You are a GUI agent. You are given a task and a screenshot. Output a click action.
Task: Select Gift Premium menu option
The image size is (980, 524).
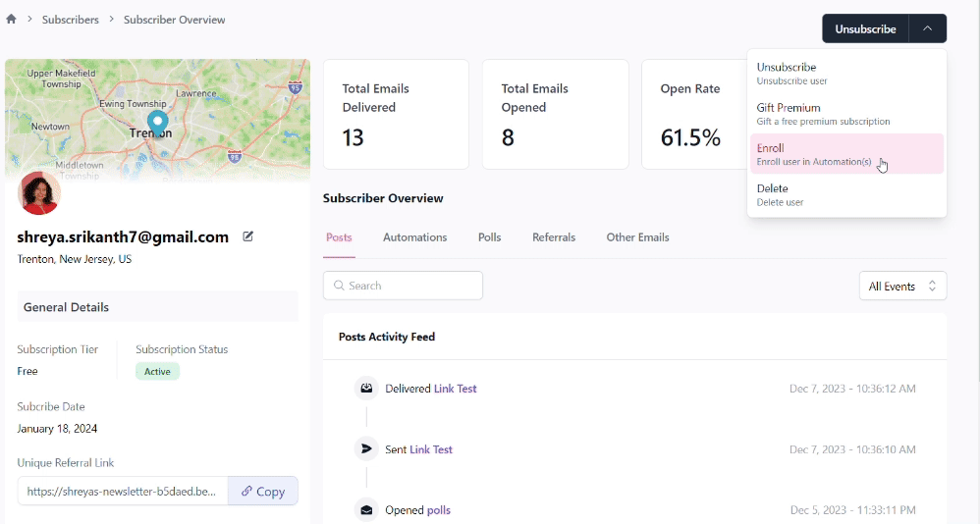846,114
